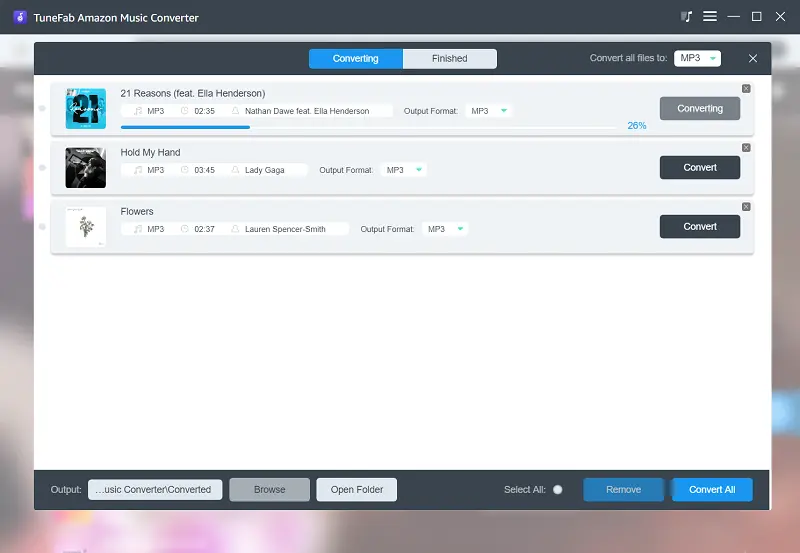Click the output path input field

[155, 490]
